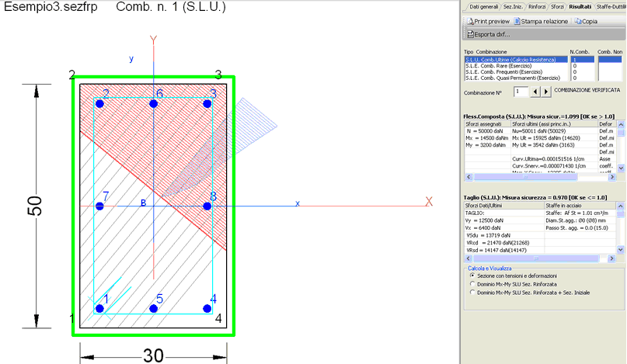Click the Copia toolbar button
Screen dimensions: 627x364
(x=587, y=21)
